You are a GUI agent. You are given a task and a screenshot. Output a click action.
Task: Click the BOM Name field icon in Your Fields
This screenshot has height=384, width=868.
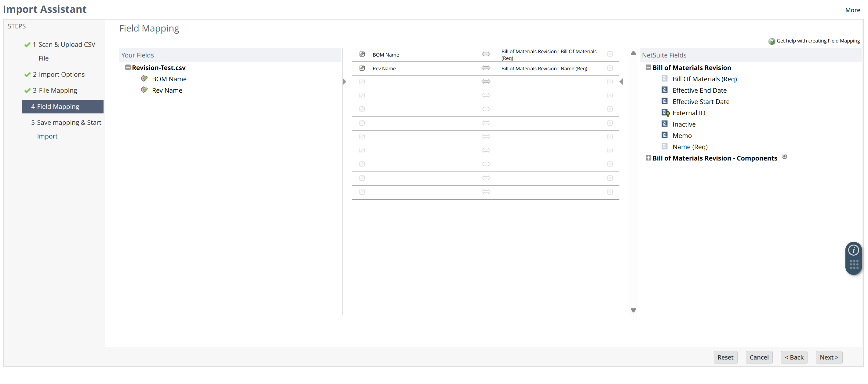coord(144,79)
